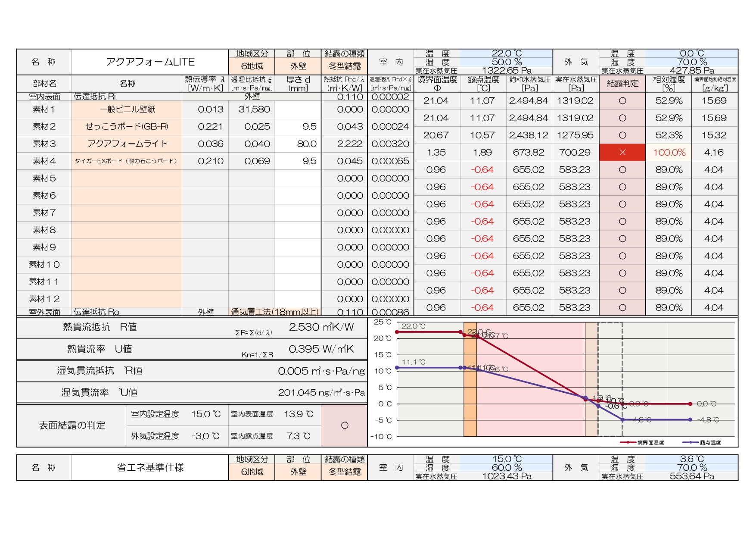Click the 露点温度 legend marker in chart
Screen dimensions: 756x535
click(x=690, y=442)
